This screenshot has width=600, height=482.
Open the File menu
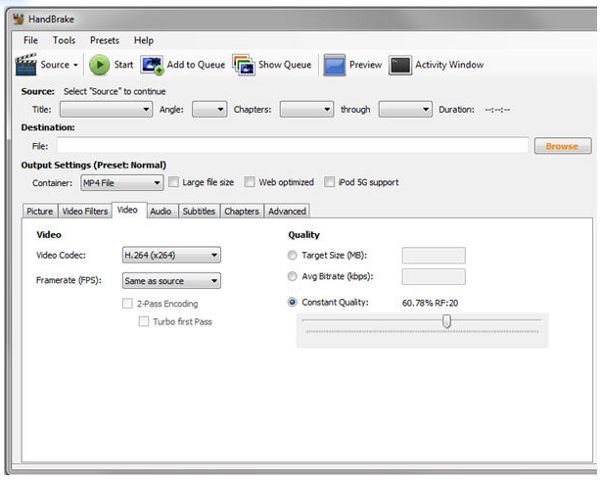point(31,40)
